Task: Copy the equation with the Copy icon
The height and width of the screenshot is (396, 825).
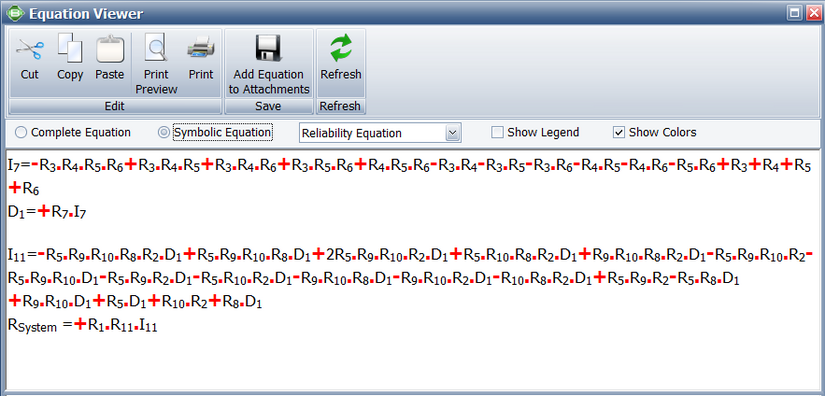Action: point(70,48)
